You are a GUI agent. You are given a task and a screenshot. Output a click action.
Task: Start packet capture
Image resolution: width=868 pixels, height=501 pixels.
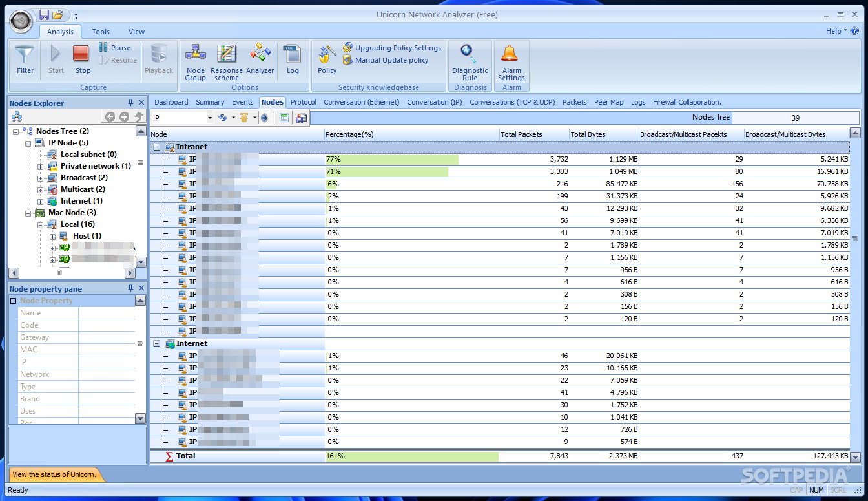[56, 60]
